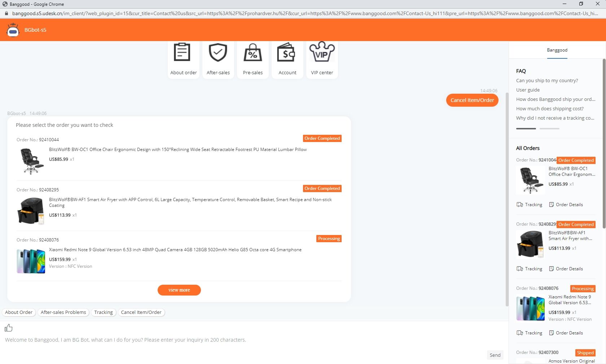
Task: Select office chair thumbnail in chat order list
Action: [31, 161]
